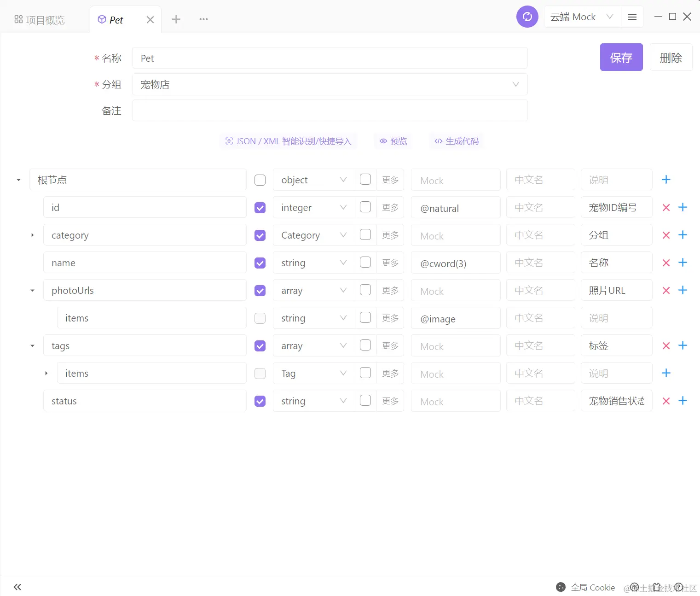Collapse the tags tree node
This screenshot has height=596, width=700.
coord(32,346)
